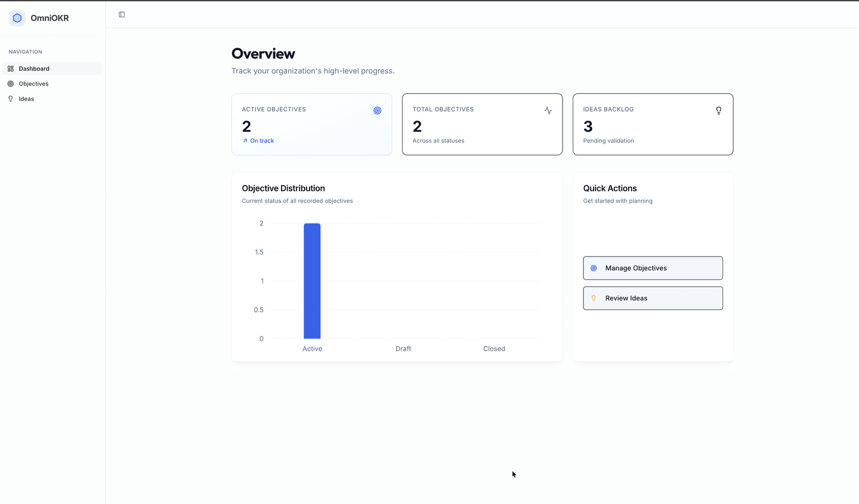Viewport: 859px width, 504px height.
Task: Click the lightbulb icon on Ideas Backlog card
Action: pyautogui.click(x=718, y=110)
